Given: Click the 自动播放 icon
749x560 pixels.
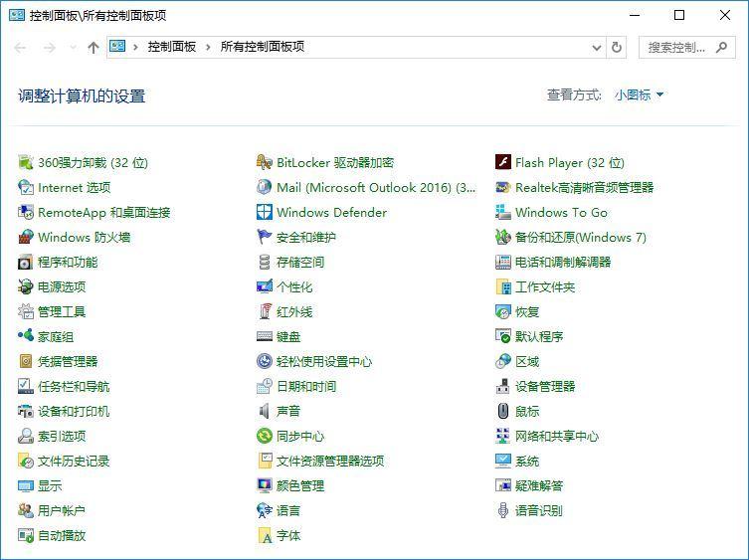Looking at the screenshot, I should [25, 535].
